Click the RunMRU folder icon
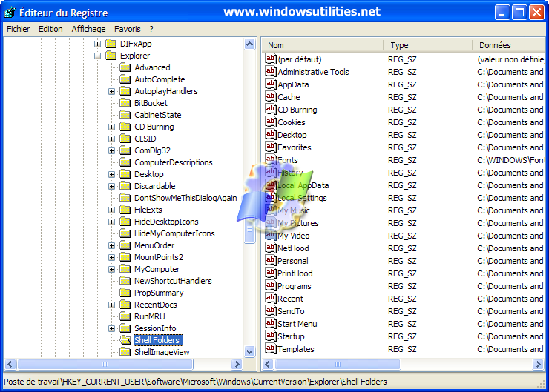 pos(125,316)
